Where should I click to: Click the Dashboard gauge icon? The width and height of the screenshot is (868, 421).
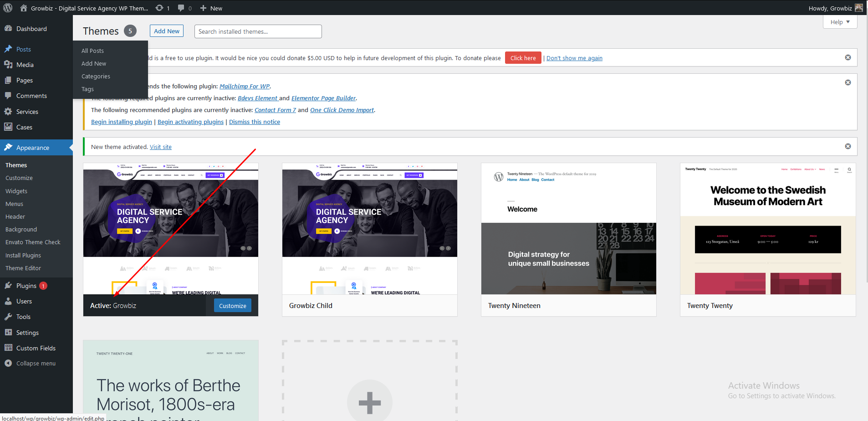8,28
